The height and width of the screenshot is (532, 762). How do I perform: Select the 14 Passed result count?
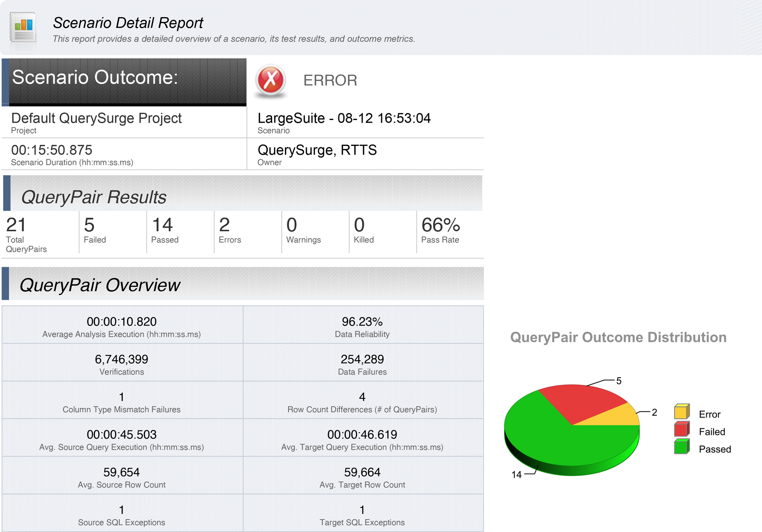point(163,226)
